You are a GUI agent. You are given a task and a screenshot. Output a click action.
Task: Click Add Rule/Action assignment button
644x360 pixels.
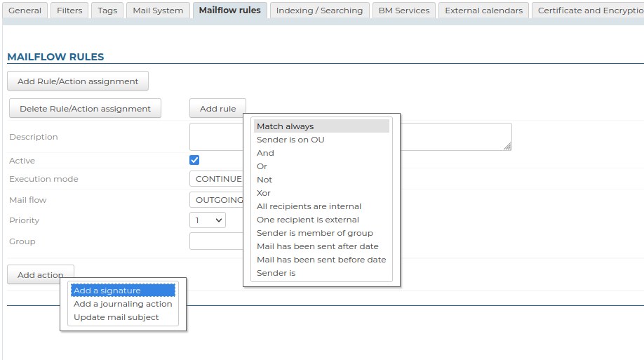point(78,81)
